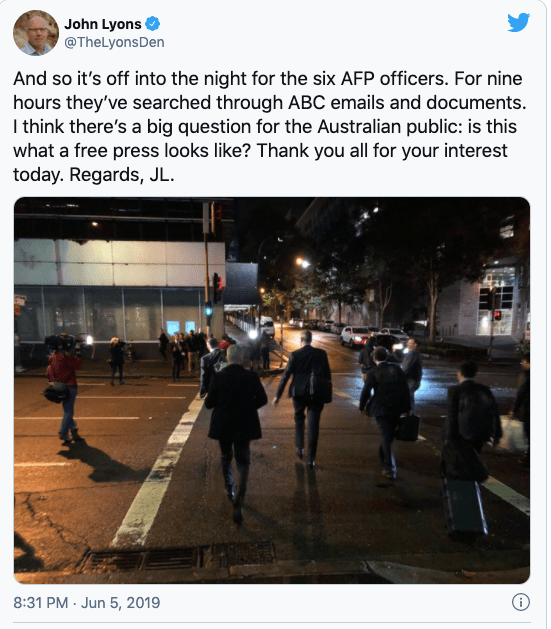Visit the @TheLyonsDen handle link

coord(114,43)
